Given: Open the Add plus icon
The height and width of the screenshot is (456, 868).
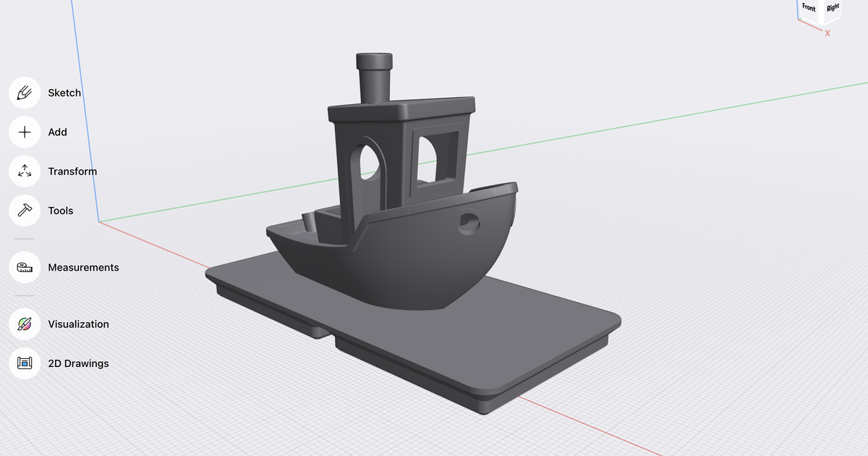Looking at the screenshot, I should pyautogui.click(x=25, y=132).
